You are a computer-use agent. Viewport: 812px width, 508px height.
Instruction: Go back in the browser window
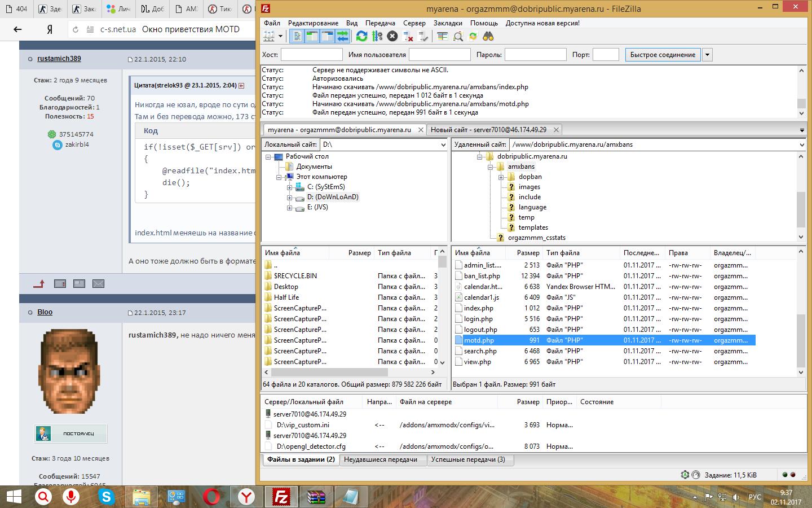(17, 29)
